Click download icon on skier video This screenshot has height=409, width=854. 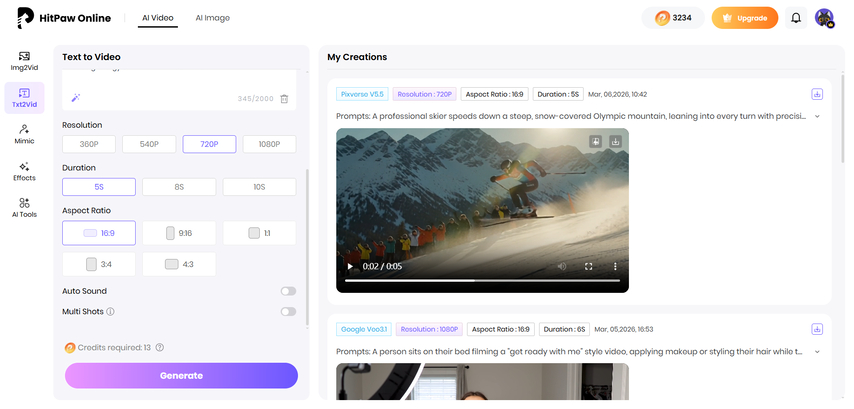(x=615, y=142)
